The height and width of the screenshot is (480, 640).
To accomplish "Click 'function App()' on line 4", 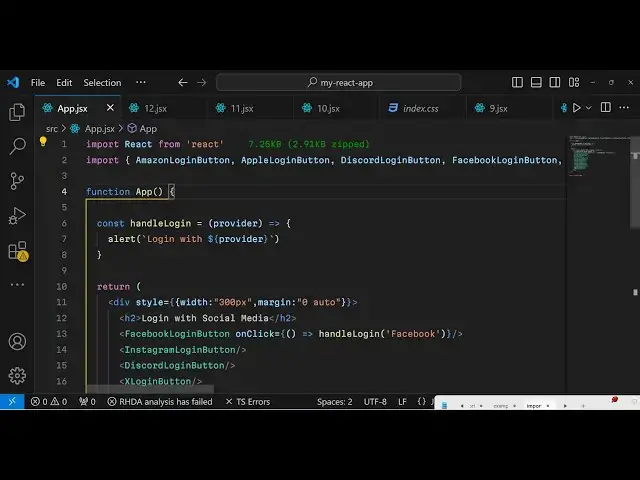I will (124, 191).
